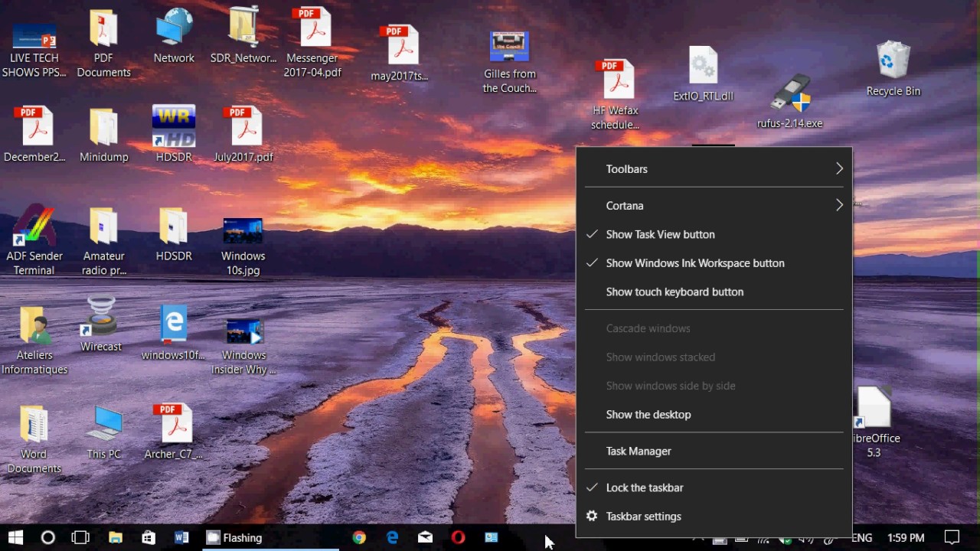Open Google Chrome from the taskbar
The width and height of the screenshot is (980, 551).
pos(359,538)
